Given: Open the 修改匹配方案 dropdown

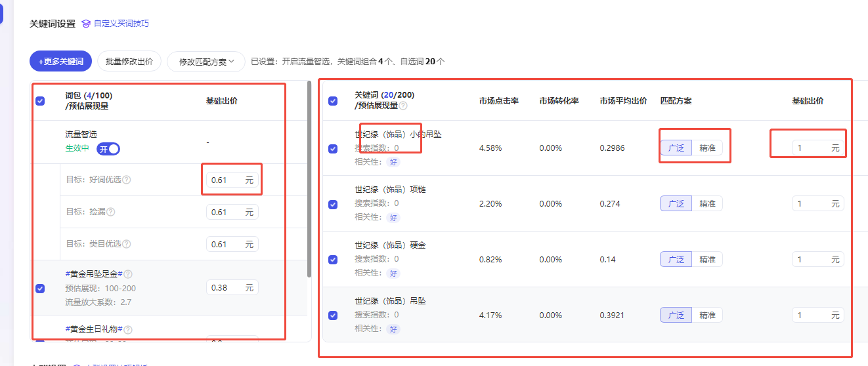Looking at the screenshot, I should pos(206,62).
